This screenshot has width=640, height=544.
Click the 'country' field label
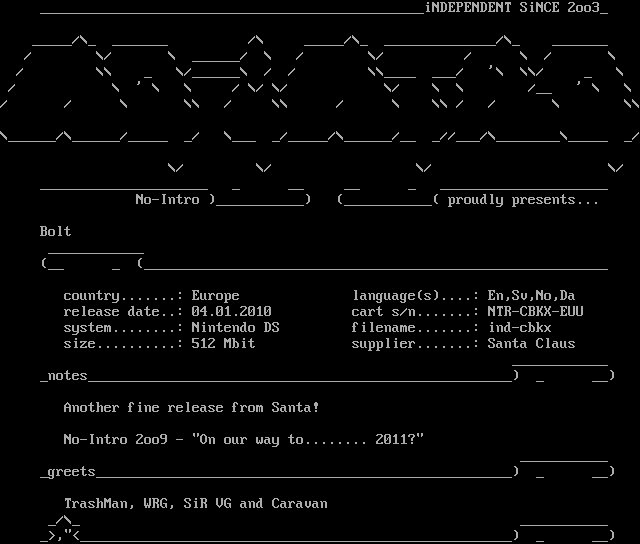click(x=92, y=296)
